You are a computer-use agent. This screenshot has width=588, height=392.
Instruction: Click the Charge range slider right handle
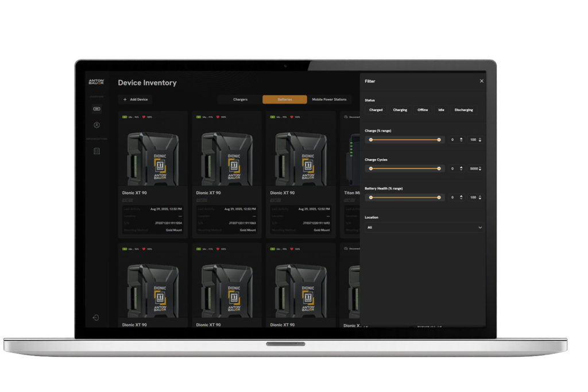click(x=439, y=140)
